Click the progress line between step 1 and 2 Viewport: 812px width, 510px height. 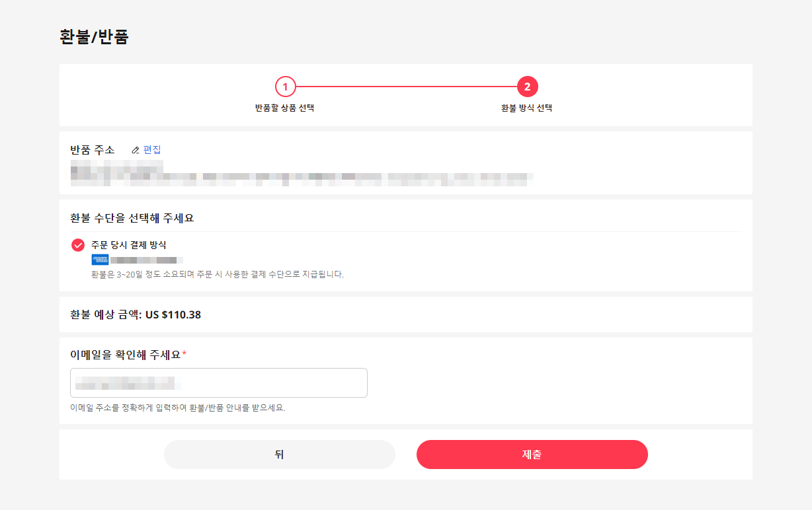pyautogui.click(x=406, y=87)
